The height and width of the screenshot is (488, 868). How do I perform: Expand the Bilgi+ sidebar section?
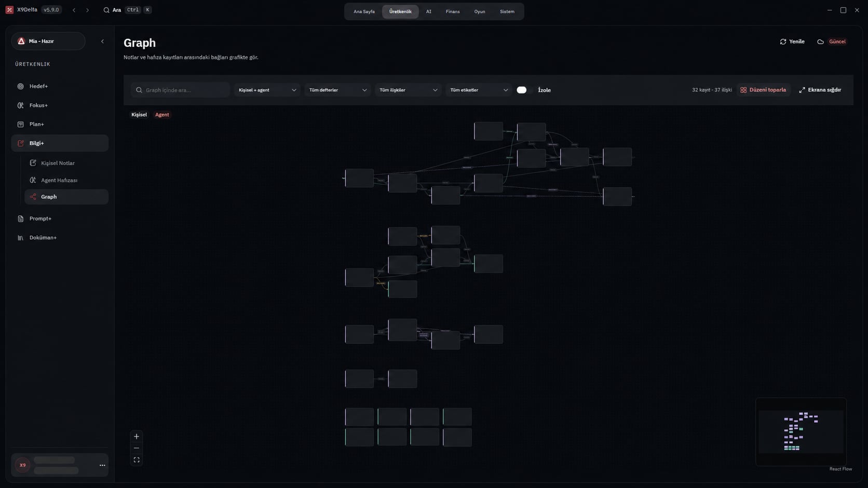point(60,143)
